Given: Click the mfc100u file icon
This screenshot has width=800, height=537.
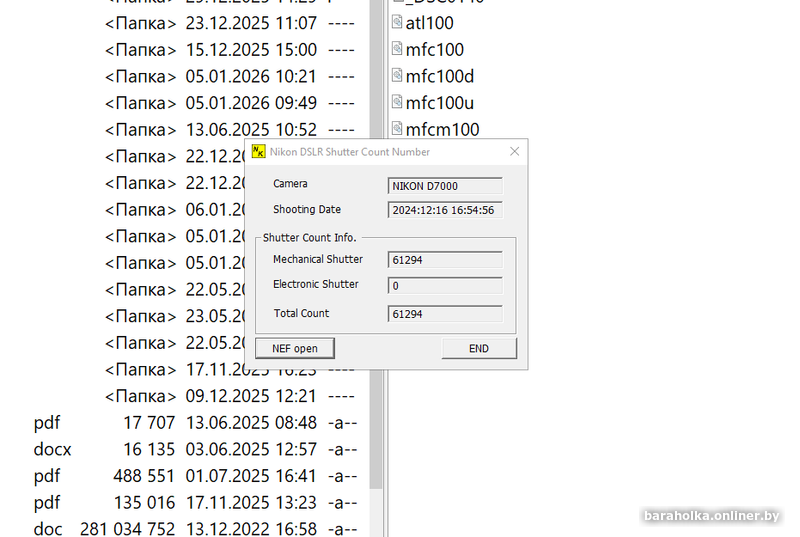Looking at the screenshot, I should [397, 101].
